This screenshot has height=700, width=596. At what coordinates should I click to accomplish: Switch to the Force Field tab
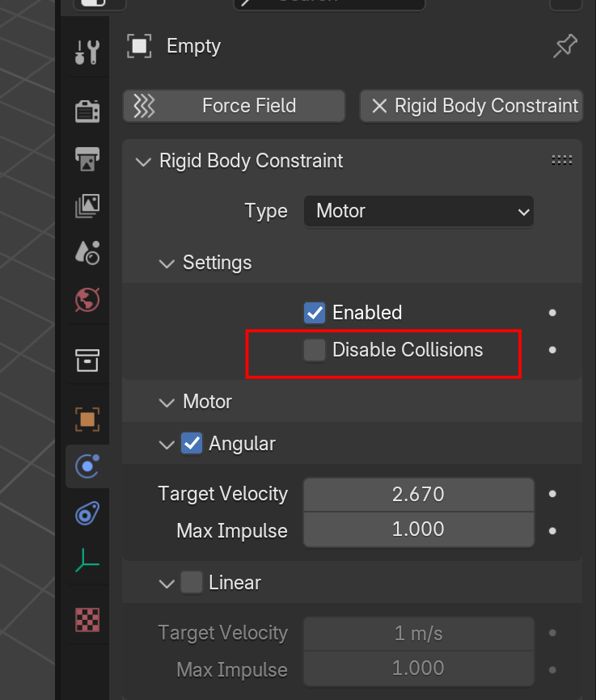coord(234,105)
